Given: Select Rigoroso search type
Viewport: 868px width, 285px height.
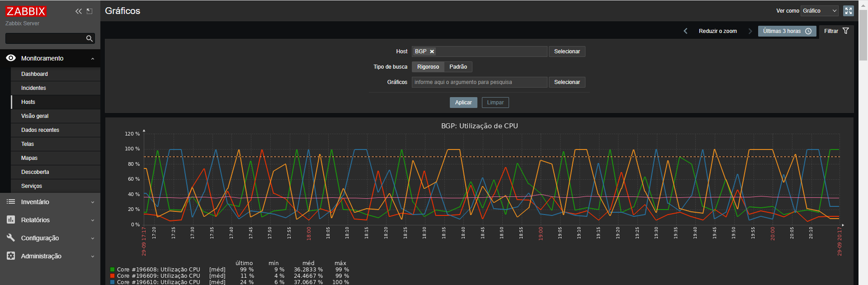Looking at the screenshot, I should pos(428,67).
